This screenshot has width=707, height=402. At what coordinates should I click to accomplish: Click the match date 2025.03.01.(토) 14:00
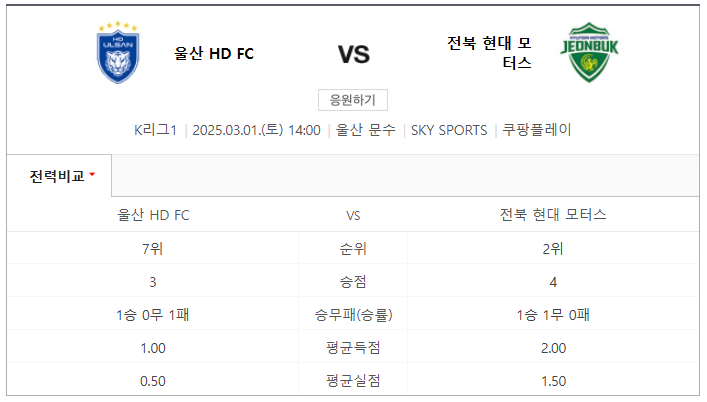(257, 130)
